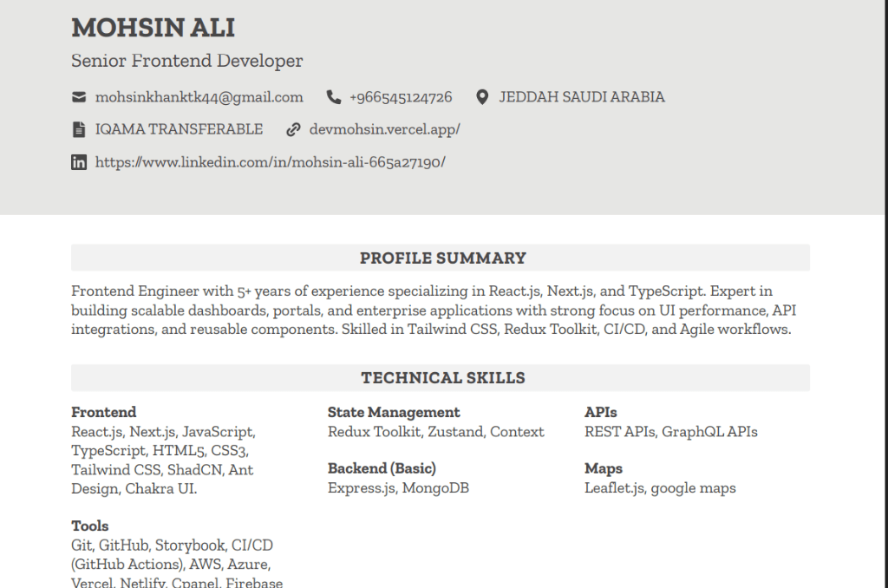Click the MOHSIN ALI name heading
Viewport: 888px width, 588px height.
(x=153, y=28)
